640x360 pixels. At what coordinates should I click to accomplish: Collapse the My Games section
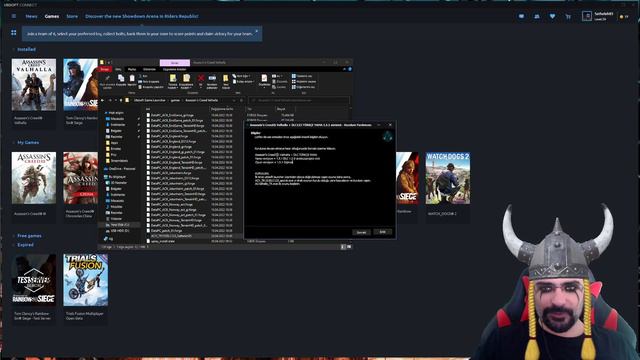pos(28,142)
